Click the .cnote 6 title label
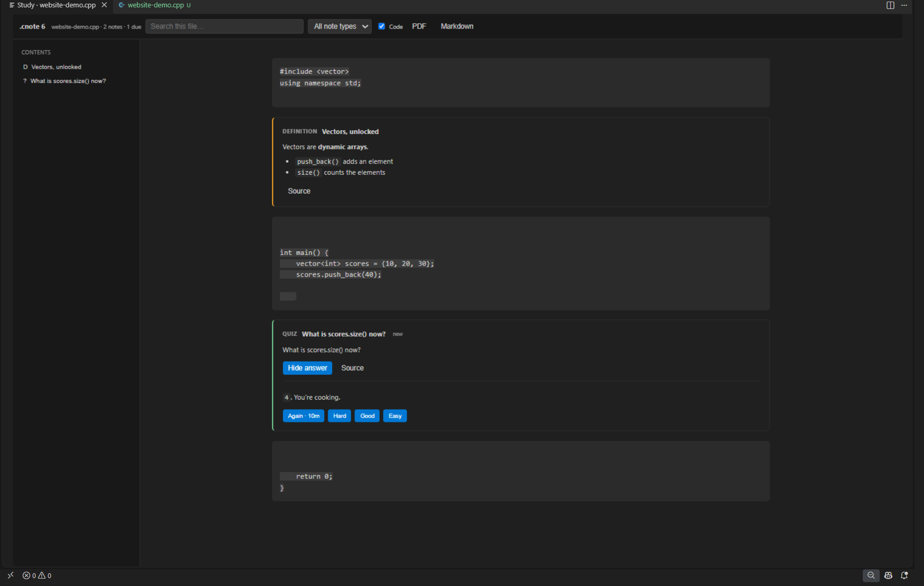 pyautogui.click(x=32, y=26)
